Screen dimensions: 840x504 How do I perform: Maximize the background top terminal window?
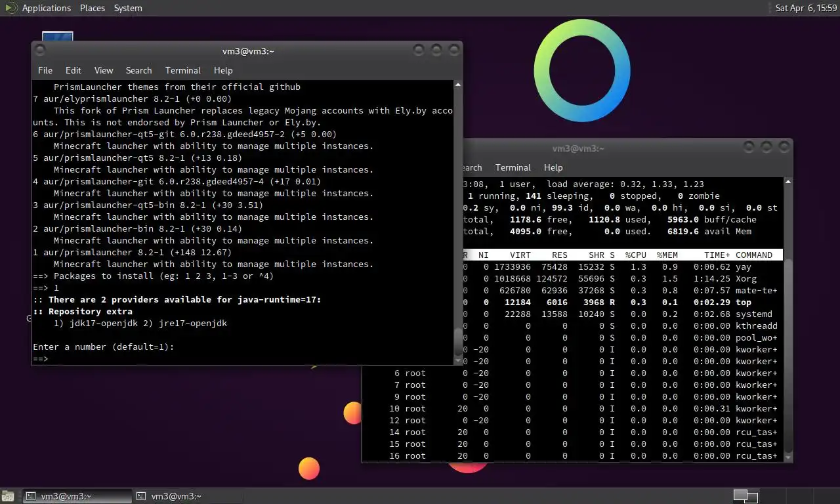click(766, 147)
